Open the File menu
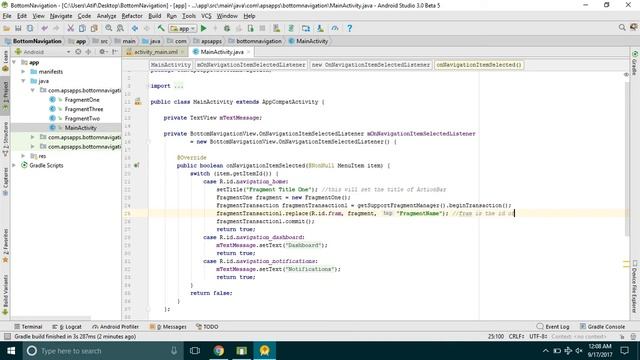 (x=7, y=16)
